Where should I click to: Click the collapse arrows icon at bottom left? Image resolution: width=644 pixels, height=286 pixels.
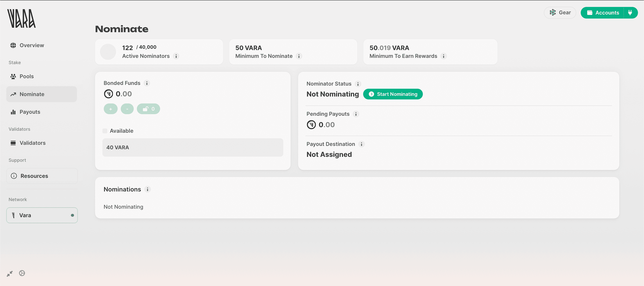tap(9, 273)
